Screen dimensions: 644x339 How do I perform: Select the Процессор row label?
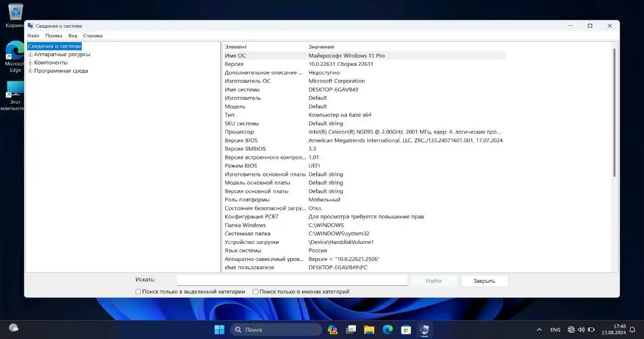[x=239, y=132]
